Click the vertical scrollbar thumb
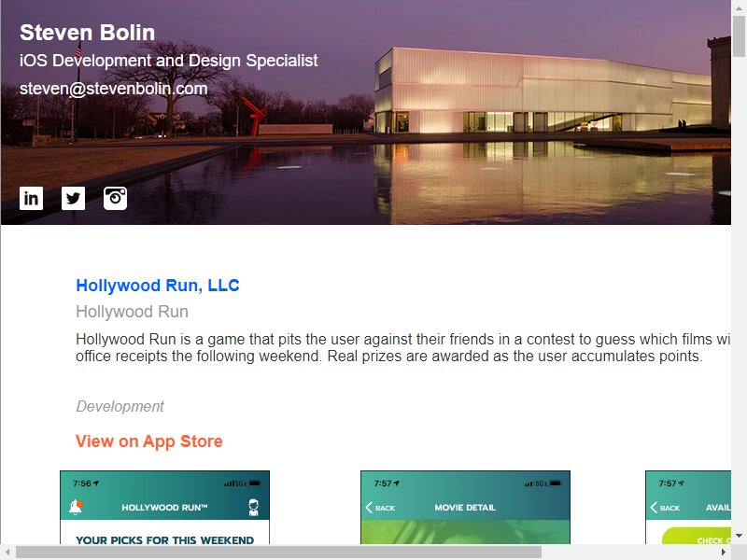Viewport: 747px width, 560px height. [x=739, y=36]
